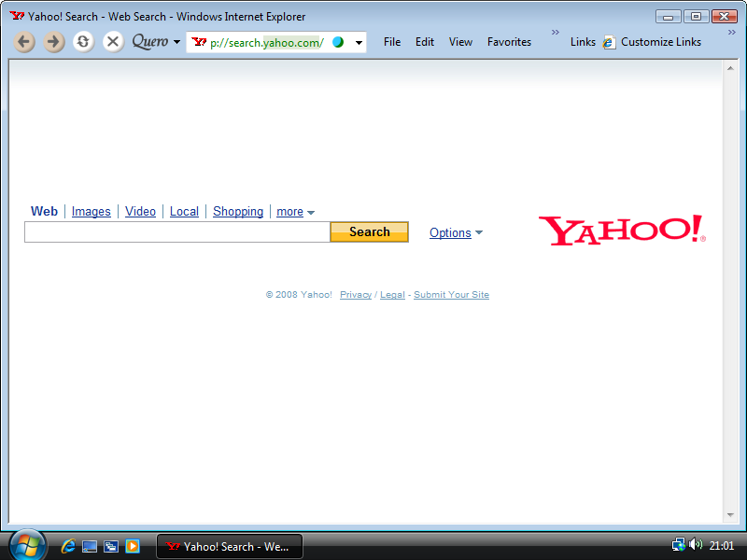Stop loading with the X stop icon
The image size is (747, 560).
point(113,42)
